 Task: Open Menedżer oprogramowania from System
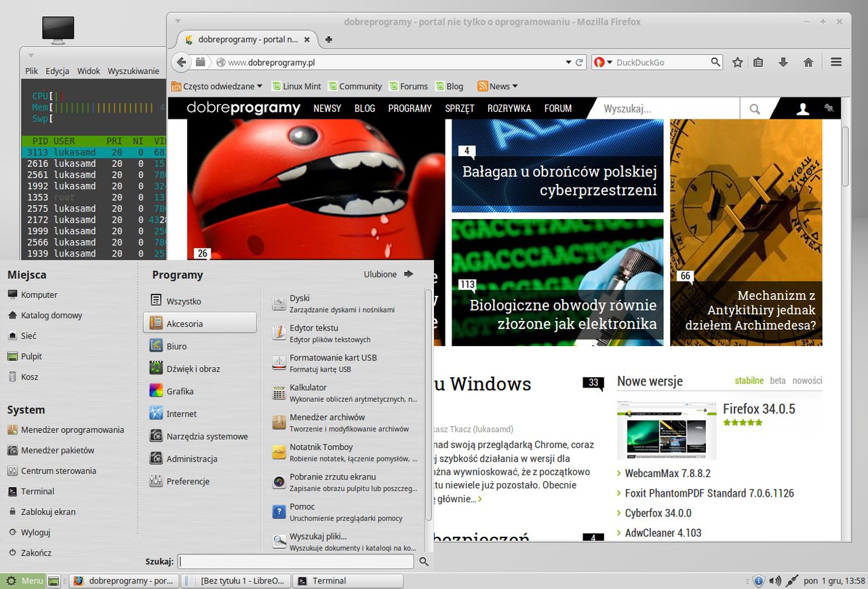[66, 430]
